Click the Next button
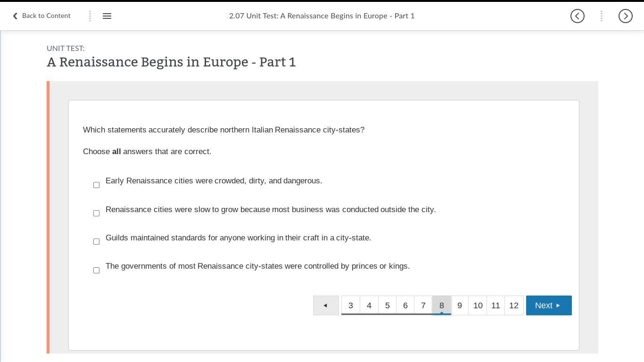This screenshot has height=362, width=644. tap(549, 305)
